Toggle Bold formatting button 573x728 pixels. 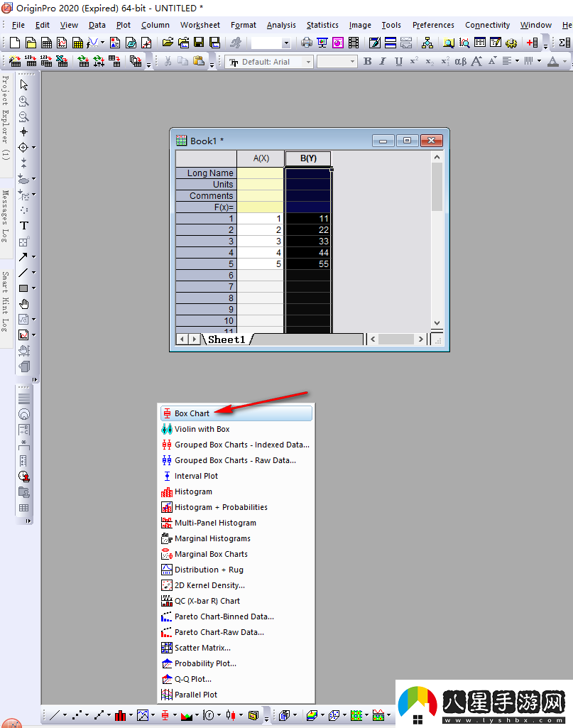tap(367, 62)
